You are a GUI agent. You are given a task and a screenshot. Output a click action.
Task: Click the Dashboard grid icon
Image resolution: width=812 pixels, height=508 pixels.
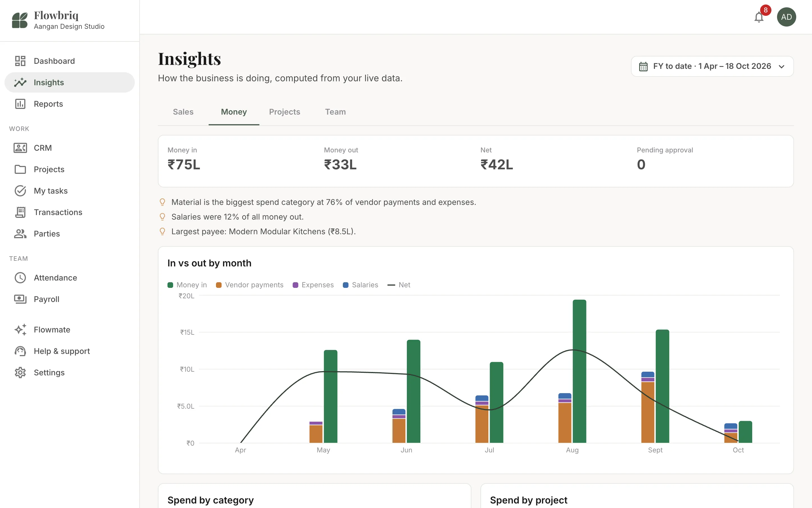tap(20, 61)
